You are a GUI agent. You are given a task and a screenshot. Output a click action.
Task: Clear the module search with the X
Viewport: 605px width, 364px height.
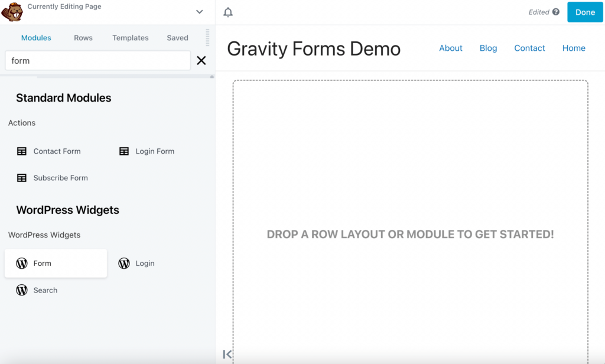click(x=201, y=60)
